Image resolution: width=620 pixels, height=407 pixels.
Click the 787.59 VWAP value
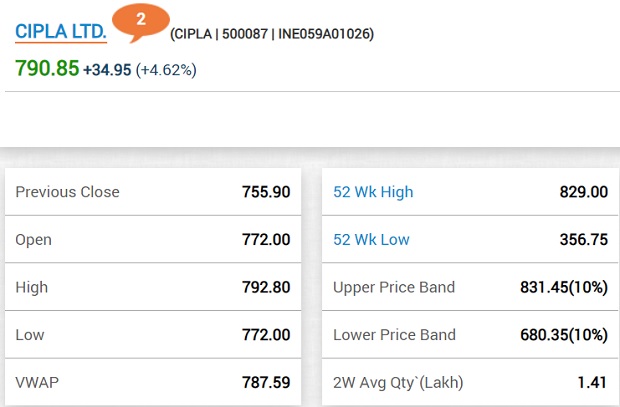click(266, 382)
